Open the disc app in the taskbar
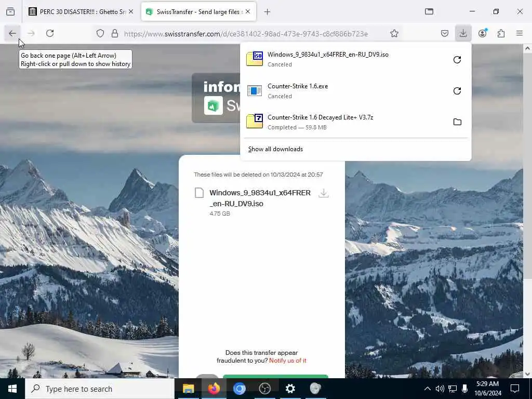The image size is (532, 399). coord(315,389)
